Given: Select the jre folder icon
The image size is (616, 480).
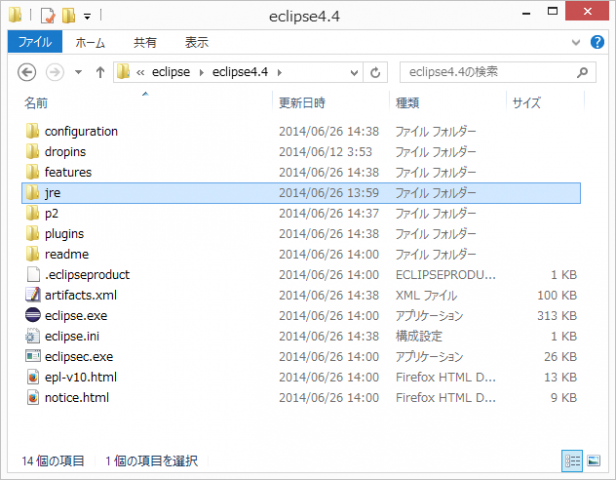Looking at the screenshot, I should click(32, 192).
